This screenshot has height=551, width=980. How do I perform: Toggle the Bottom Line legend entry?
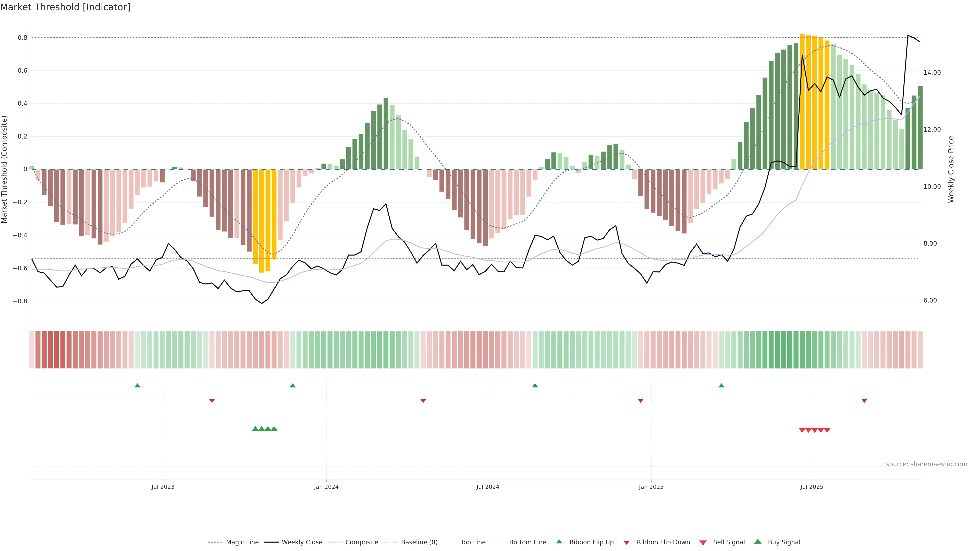527,542
